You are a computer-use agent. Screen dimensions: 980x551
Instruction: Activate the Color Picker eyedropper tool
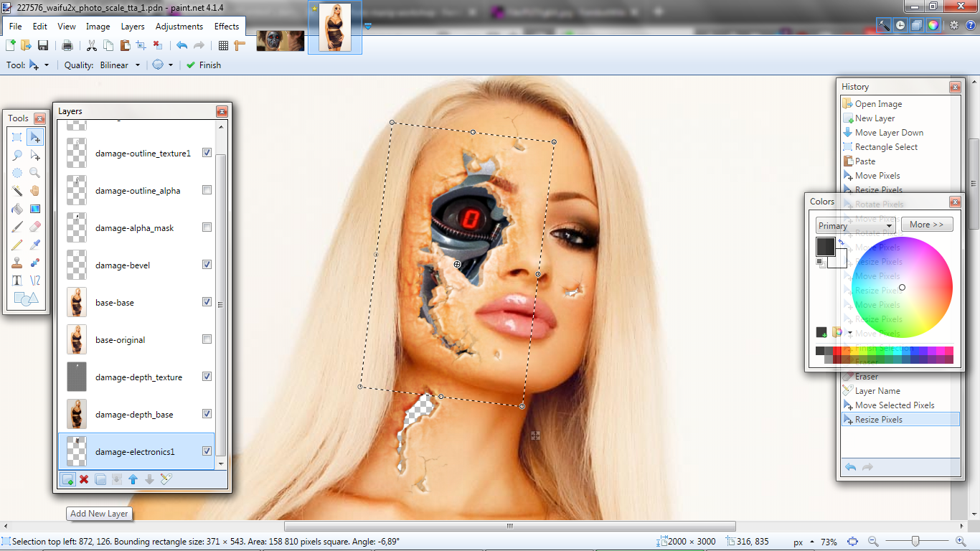coord(35,245)
